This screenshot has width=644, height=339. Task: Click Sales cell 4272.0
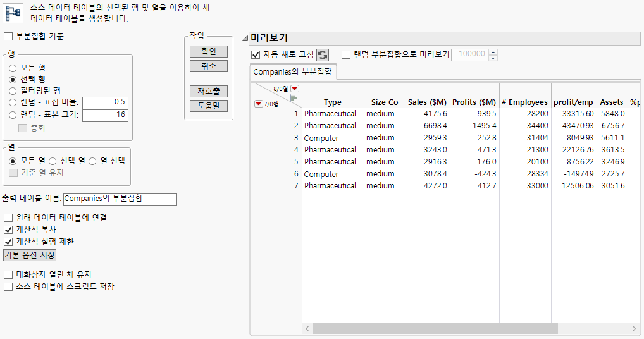[x=428, y=186]
